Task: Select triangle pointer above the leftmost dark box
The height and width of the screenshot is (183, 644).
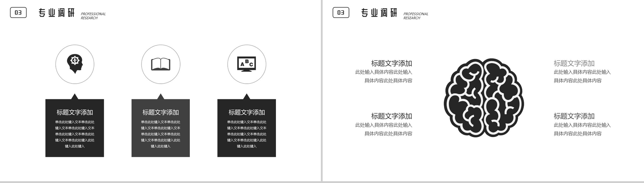Action: pyautogui.click(x=75, y=97)
